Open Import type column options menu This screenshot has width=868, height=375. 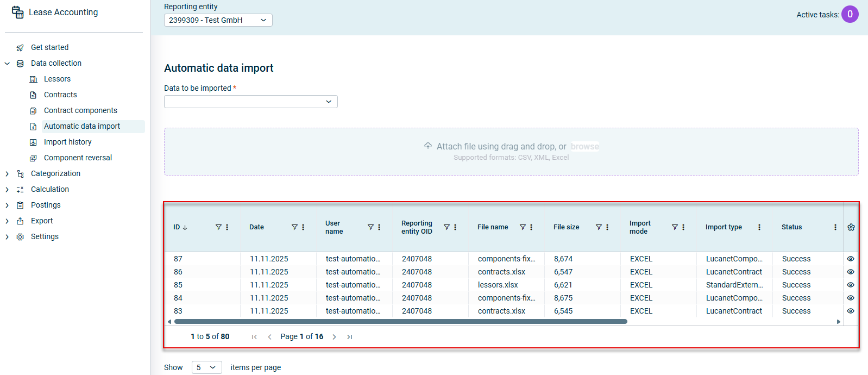coord(759,227)
